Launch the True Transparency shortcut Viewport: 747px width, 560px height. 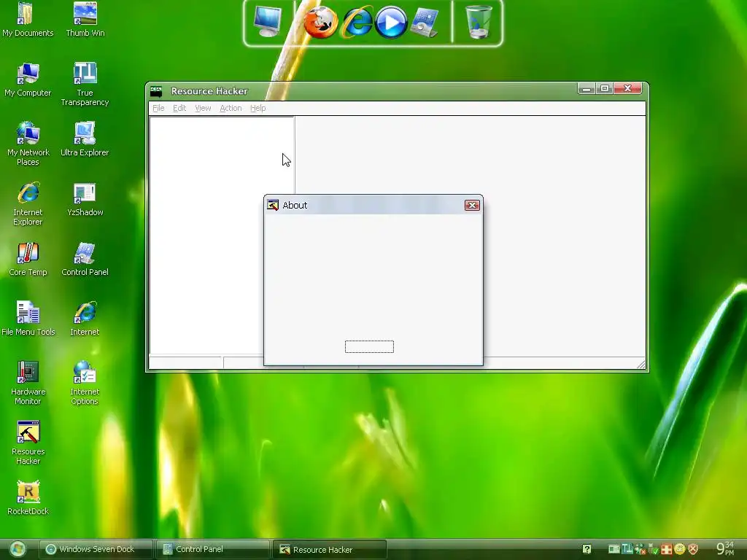pos(85,85)
